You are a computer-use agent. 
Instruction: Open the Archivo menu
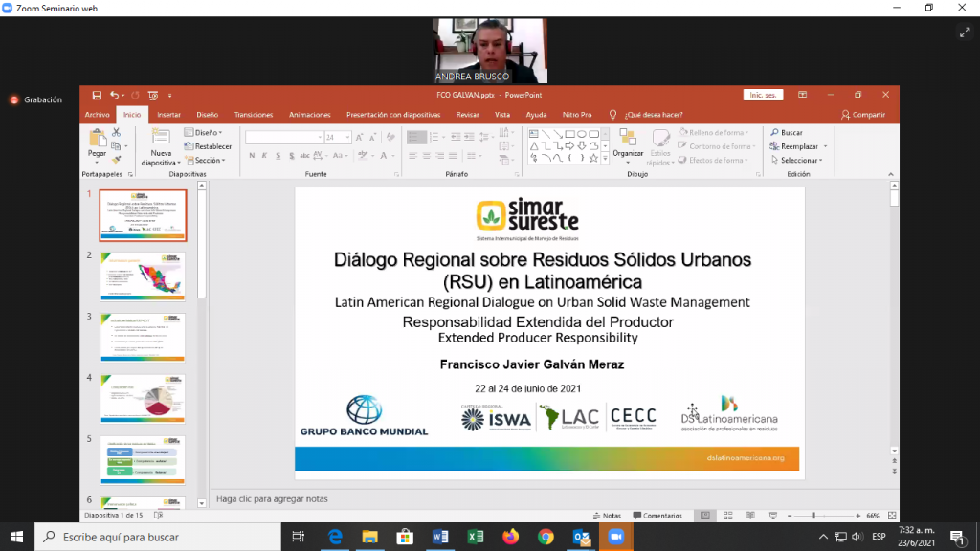point(97,115)
